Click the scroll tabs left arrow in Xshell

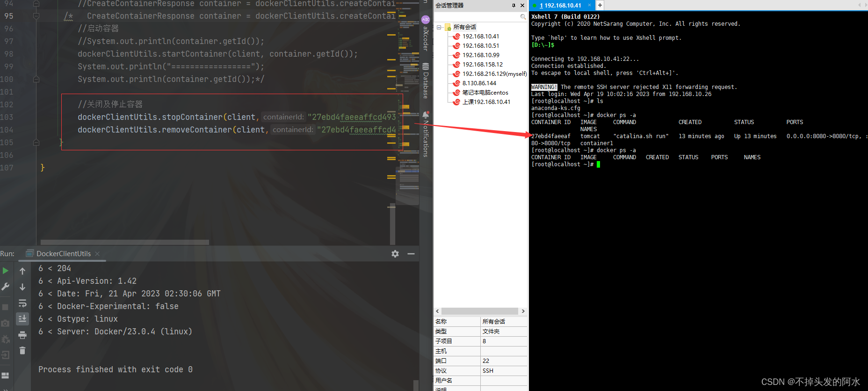[x=859, y=5]
